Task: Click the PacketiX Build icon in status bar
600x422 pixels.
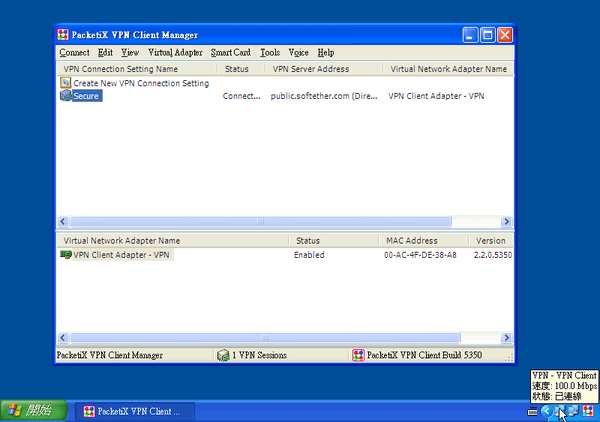Action: click(x=358, y=355)
